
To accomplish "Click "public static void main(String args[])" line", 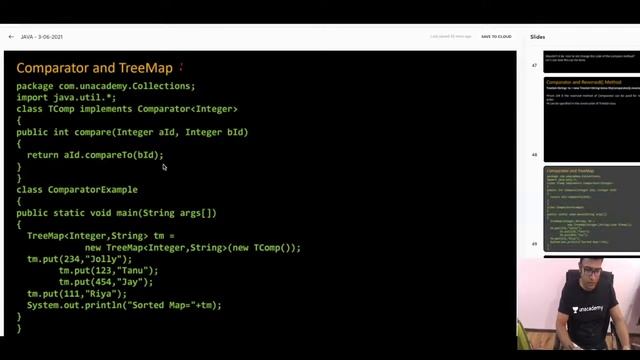I will click(116, 213).
